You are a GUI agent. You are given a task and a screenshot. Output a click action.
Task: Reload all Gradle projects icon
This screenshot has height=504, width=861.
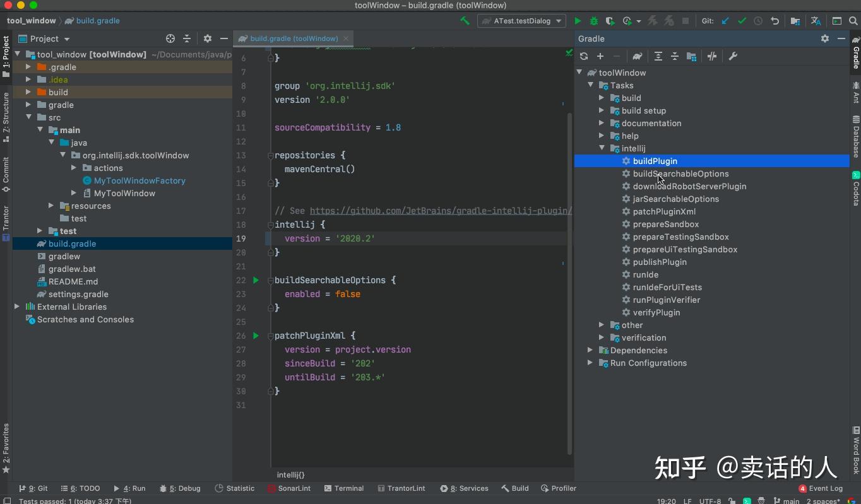pos(584,56)
